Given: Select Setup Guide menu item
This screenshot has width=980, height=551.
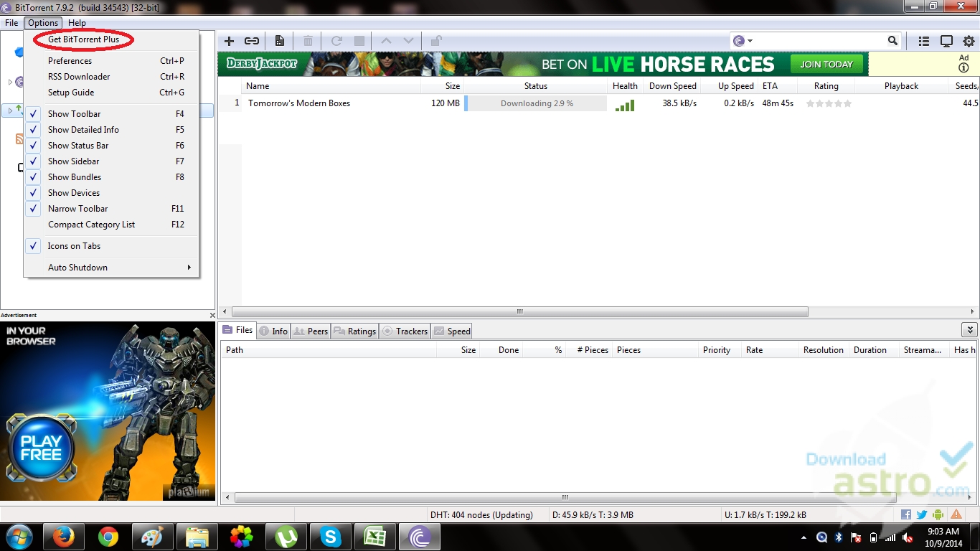Looking at the screenshot, I should pyautogui.click(x=112, y=92).
